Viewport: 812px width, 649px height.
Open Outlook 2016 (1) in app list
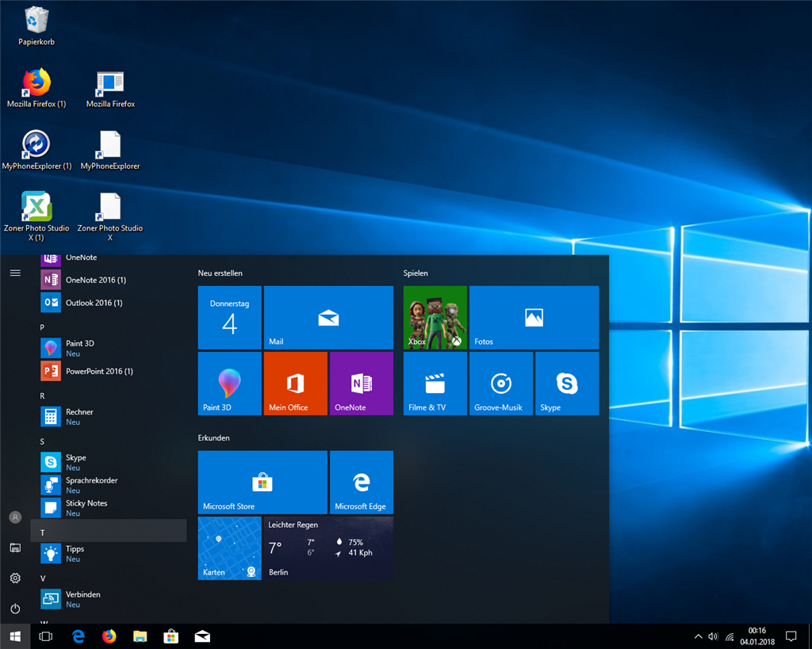point(109,303)
